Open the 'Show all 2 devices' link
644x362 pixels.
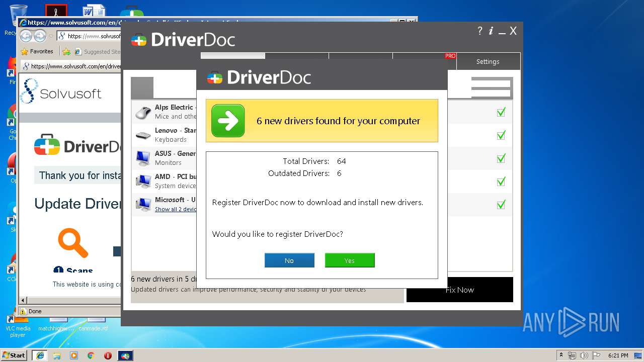pos(176,209)
